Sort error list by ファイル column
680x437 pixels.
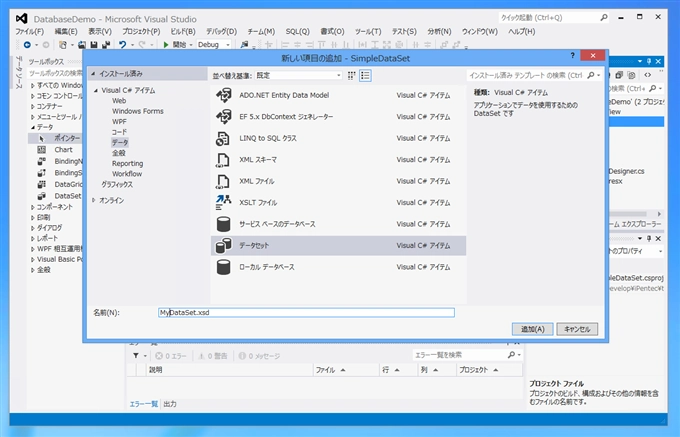click(x=346, y=370)
